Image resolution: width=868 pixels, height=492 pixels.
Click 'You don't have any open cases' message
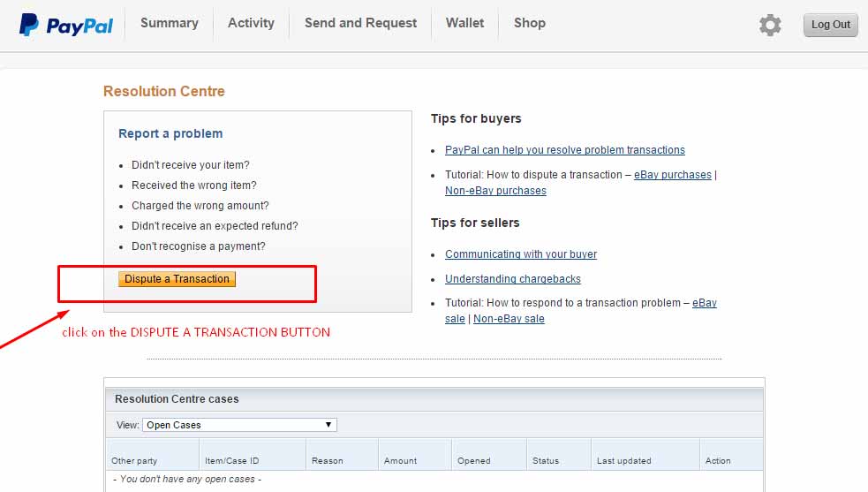tap(187, 480)
